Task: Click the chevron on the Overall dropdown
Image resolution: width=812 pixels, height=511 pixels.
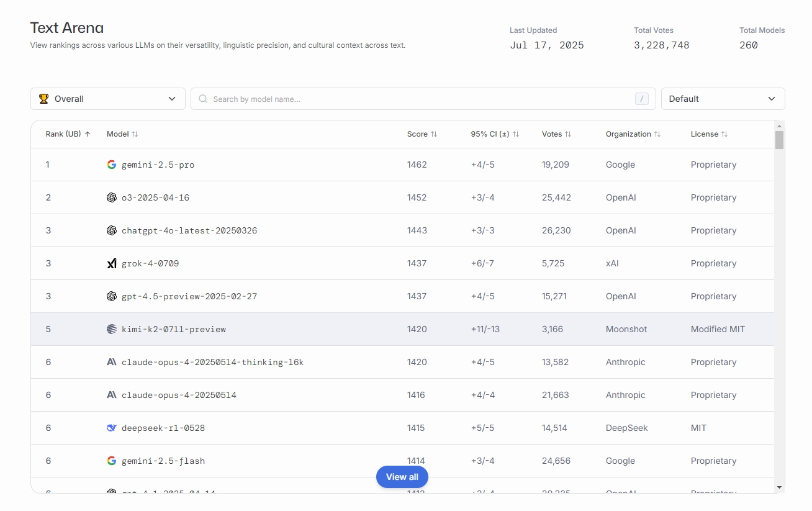Action: [x=172, y=99]
